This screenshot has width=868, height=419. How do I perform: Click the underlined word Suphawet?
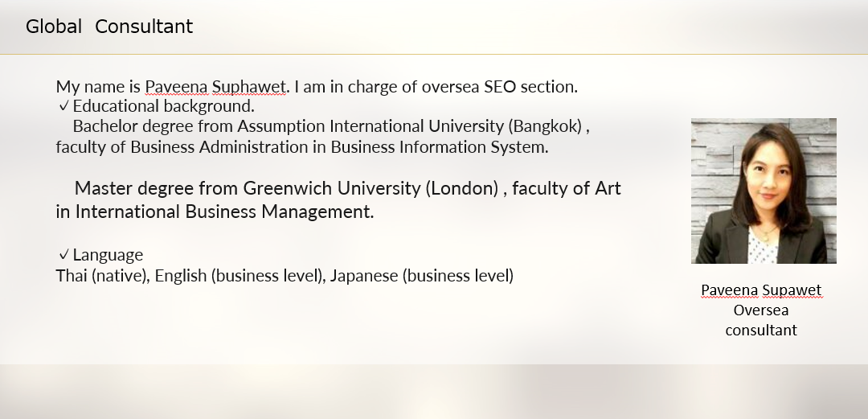click(248, 87)
